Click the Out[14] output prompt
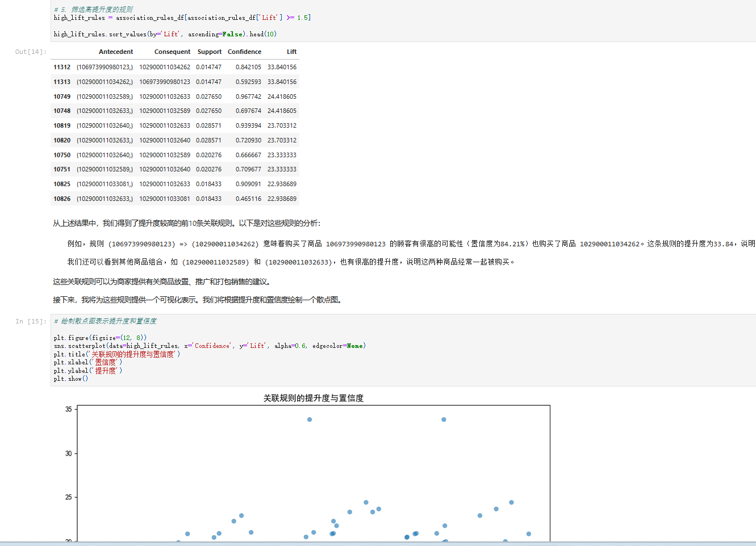 pos(31,52)
